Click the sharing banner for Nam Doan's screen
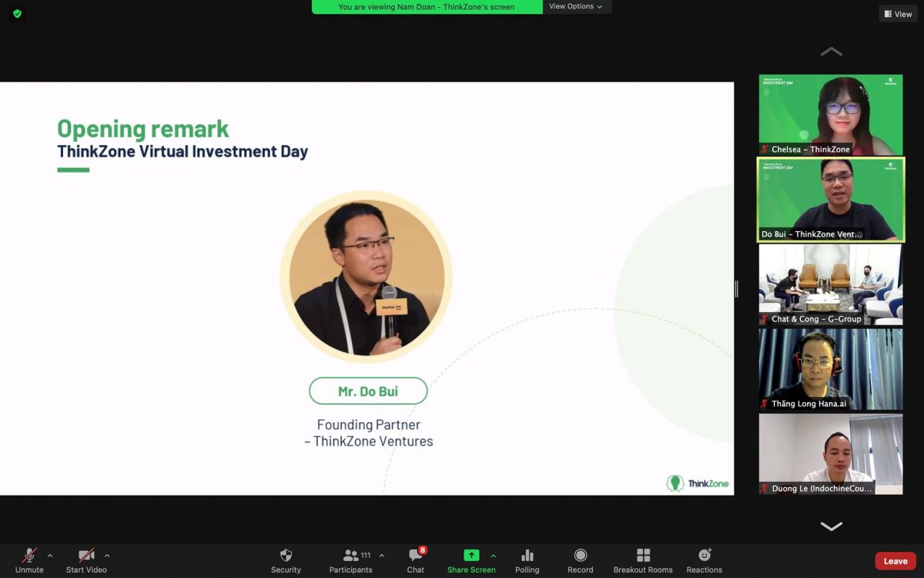This screenshot has width=924, height=578. pyautogui.click(x=427, y=7)
